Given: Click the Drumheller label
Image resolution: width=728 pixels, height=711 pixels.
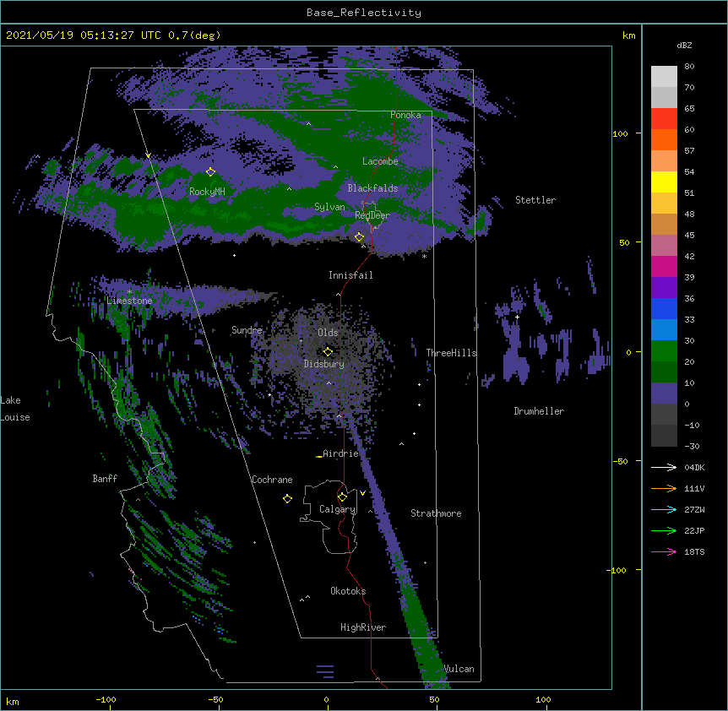Looking at the screenshot, I should (539, 411).
